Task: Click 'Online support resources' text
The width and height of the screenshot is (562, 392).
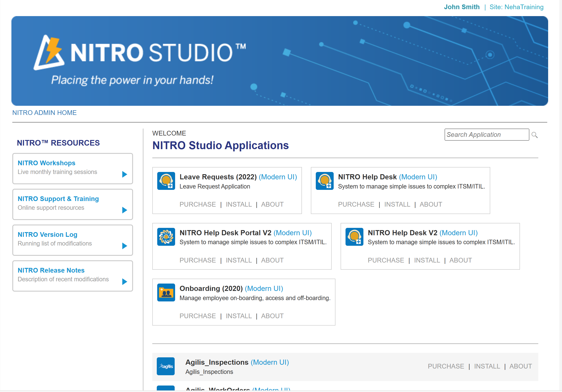Action: coord(51,208)
